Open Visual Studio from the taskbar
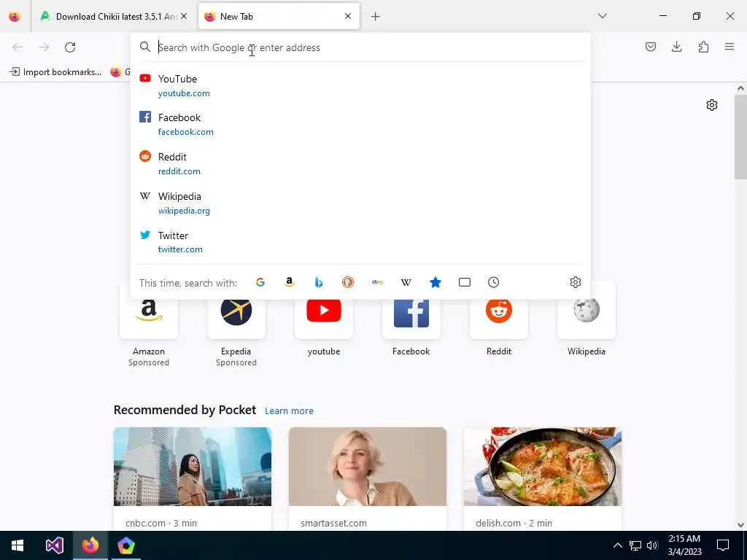This screenshot has width=747, height=560. [54, 545]
